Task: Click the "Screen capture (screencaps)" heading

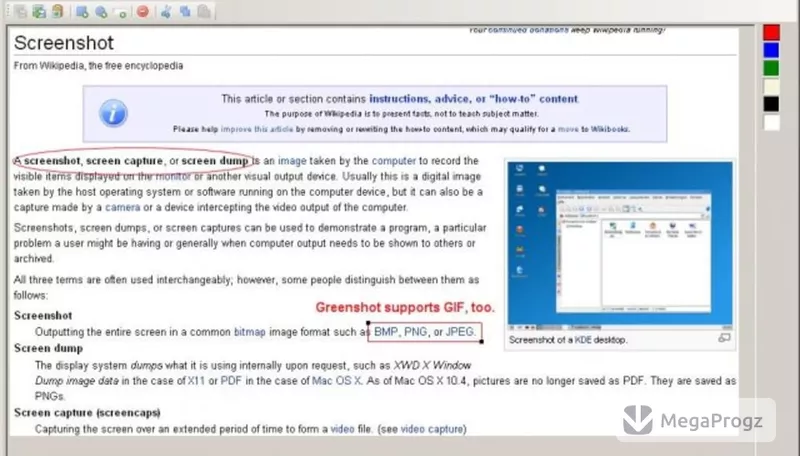Action: (87, 413)
